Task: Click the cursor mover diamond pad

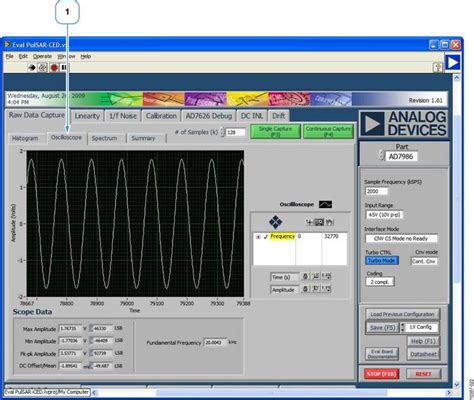Action: [275, 222]
